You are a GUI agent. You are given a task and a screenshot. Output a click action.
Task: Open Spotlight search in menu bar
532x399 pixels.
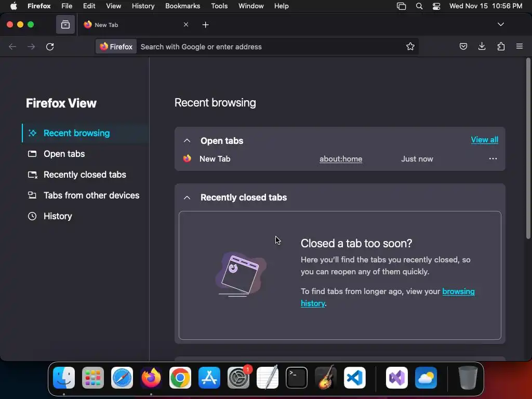(x=419, y=6)
